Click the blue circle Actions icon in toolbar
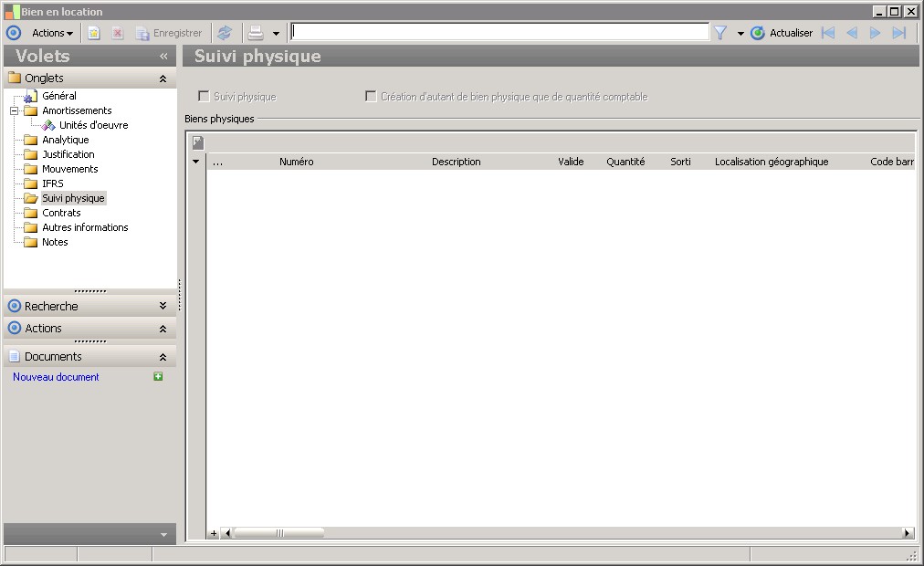 coord(14,33)
